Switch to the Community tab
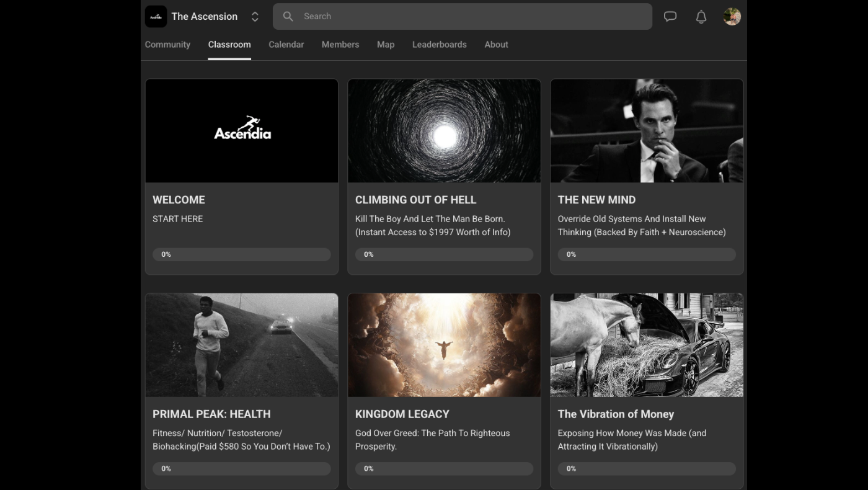Image resolution: width=868 pixels, height=490 pixels. tap(167, 45)
